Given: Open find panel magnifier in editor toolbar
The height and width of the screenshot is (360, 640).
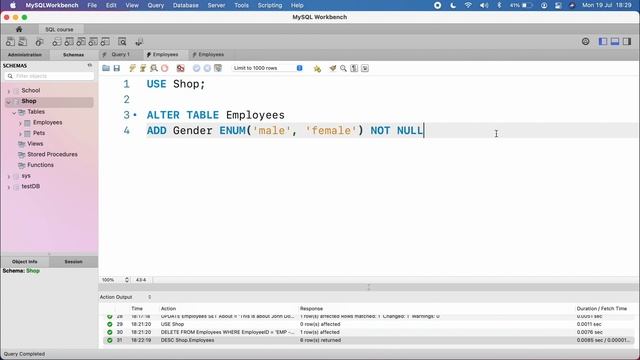Looking at the screenshot, I should tap(343, 68).
